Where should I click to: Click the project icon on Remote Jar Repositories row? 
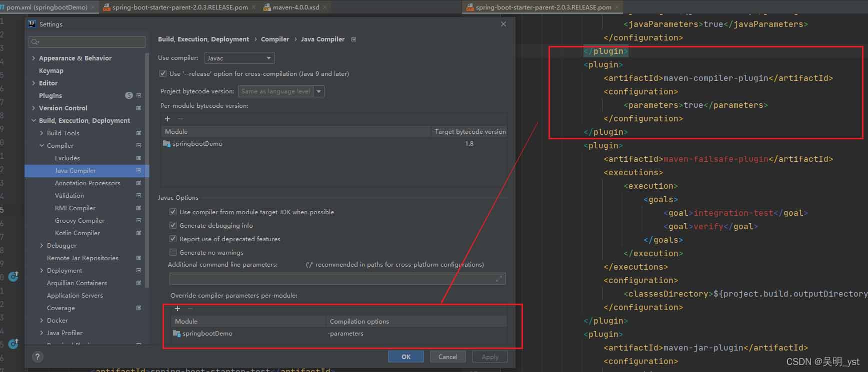139,258
